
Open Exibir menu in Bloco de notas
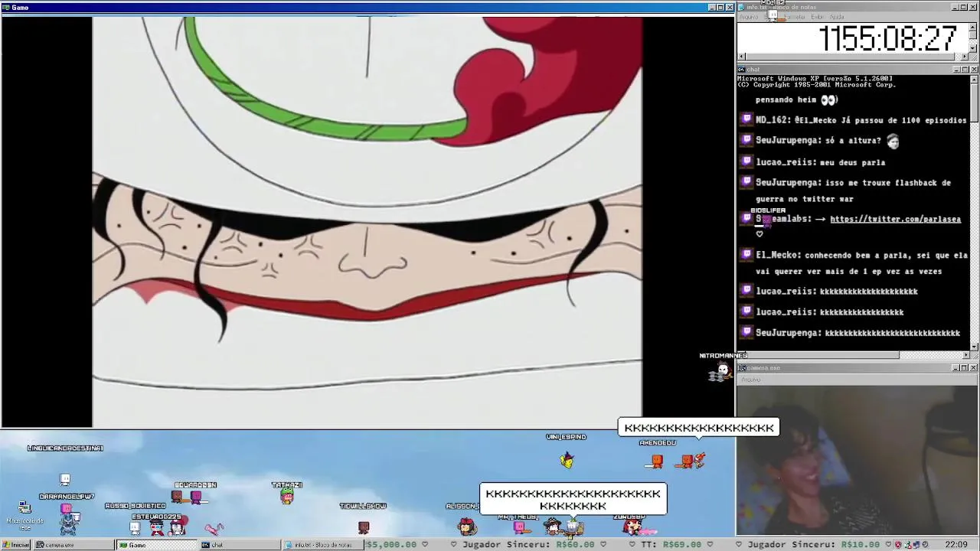point(817,17)
